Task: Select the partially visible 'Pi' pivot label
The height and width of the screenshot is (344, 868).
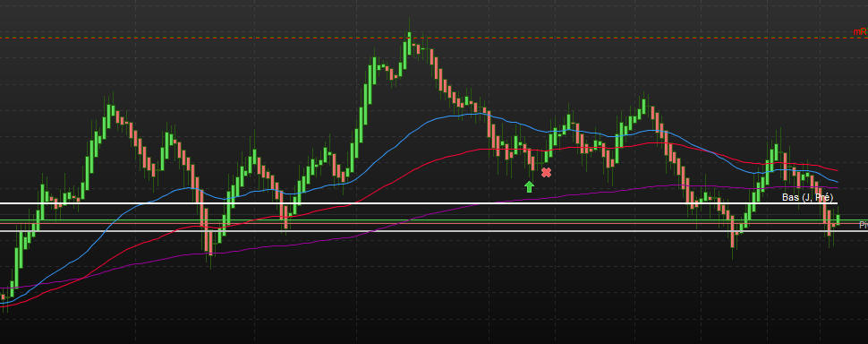Action: (x=863, y=225)
